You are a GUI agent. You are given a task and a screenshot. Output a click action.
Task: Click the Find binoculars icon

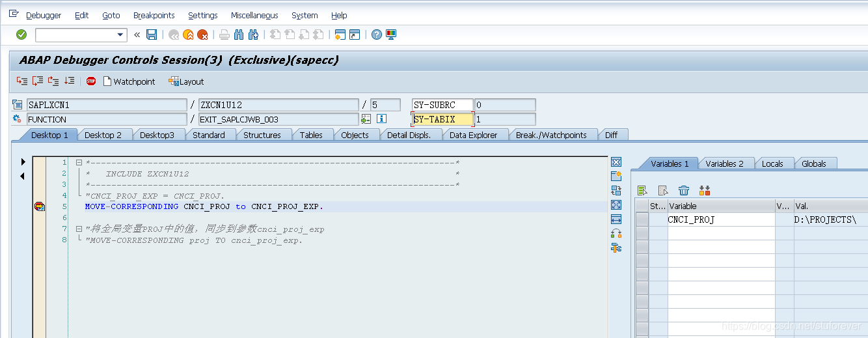[x=239, y=35]
